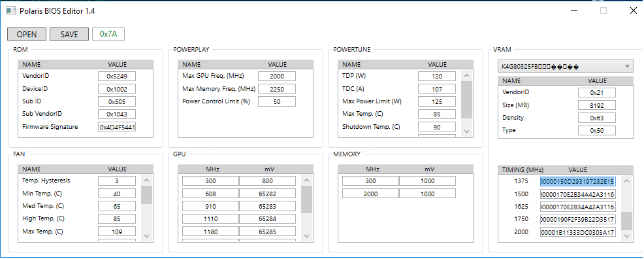Screen dimensions: 644x259
Task: Edit TDC (A) value 107
Action: (437, 89)
